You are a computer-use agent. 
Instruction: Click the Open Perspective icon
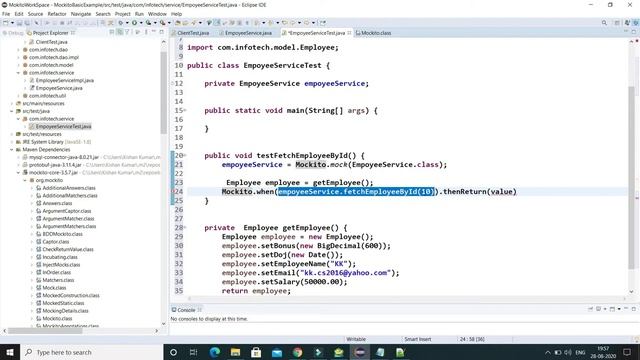click(617, 23)
